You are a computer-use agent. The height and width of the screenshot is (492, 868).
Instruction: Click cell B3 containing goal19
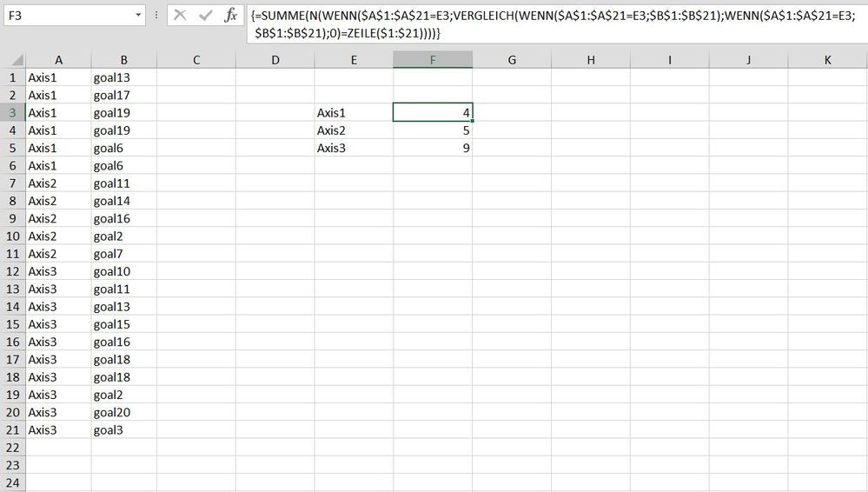124,113
